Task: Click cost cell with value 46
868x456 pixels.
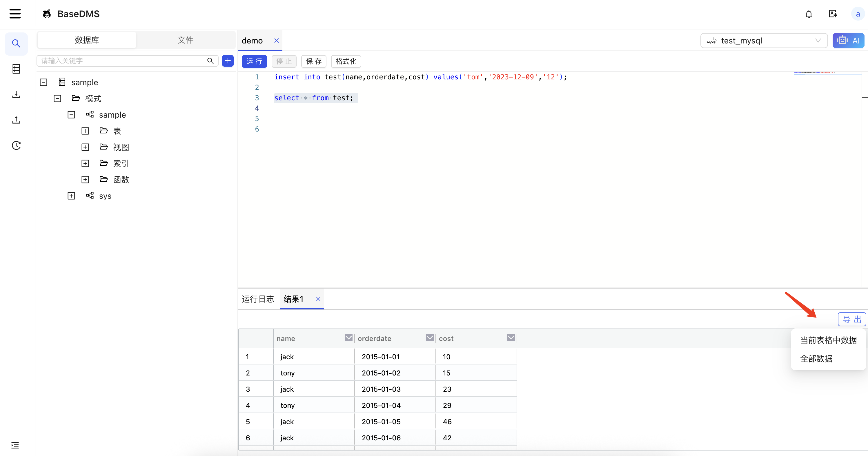Action: pos(476,421)
